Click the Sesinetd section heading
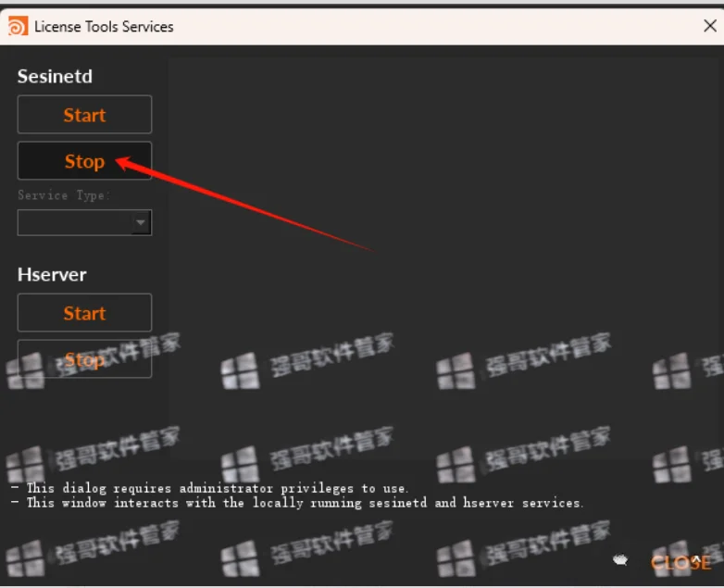 click(x=55, y=76)
